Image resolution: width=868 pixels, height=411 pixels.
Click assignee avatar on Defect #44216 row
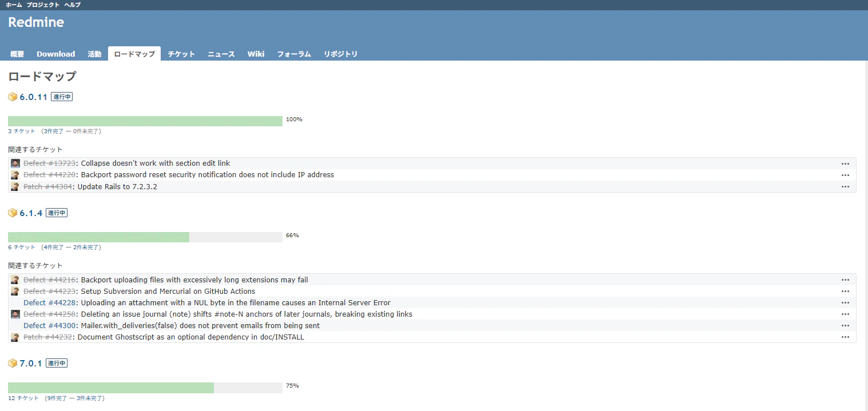pos(15,280)
